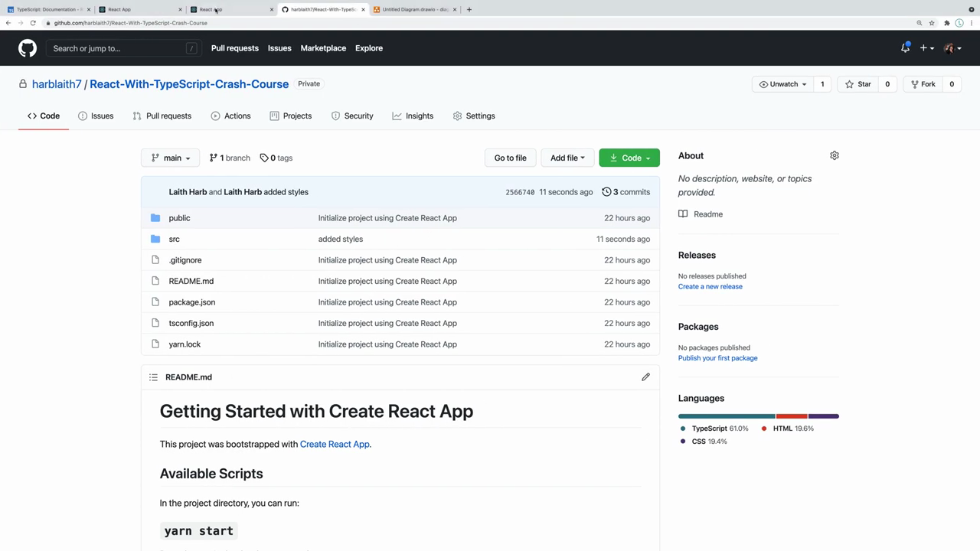Click the public folder icon

155,218
